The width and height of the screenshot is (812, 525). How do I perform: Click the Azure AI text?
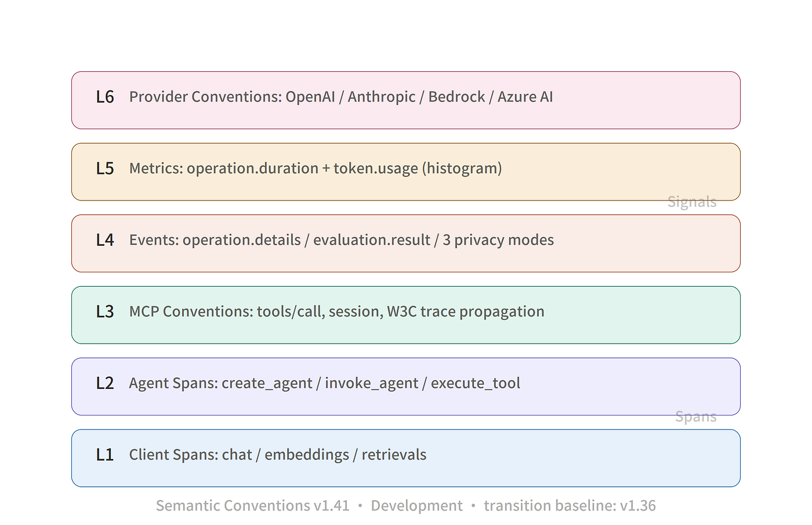pos(525,97)
